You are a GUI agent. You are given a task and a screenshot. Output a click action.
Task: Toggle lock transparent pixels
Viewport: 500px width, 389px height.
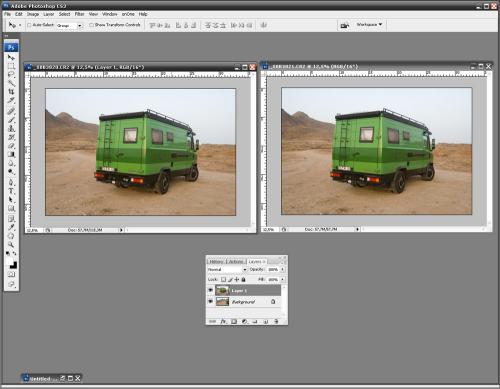(223, 279)
